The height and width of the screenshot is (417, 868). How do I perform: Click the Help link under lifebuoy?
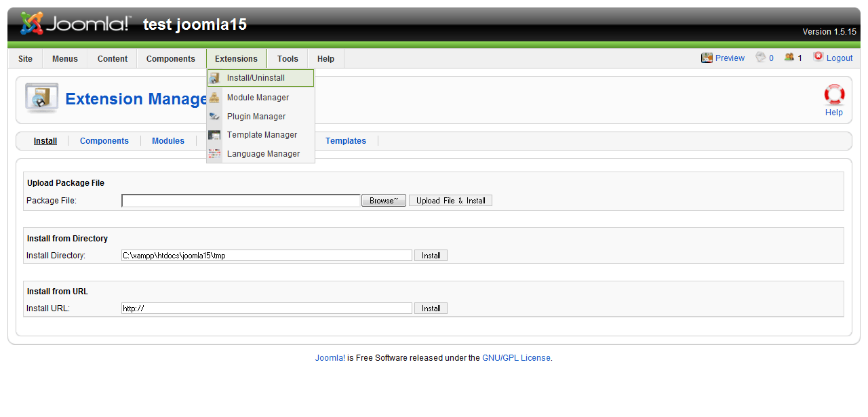(x=834, y=113)
